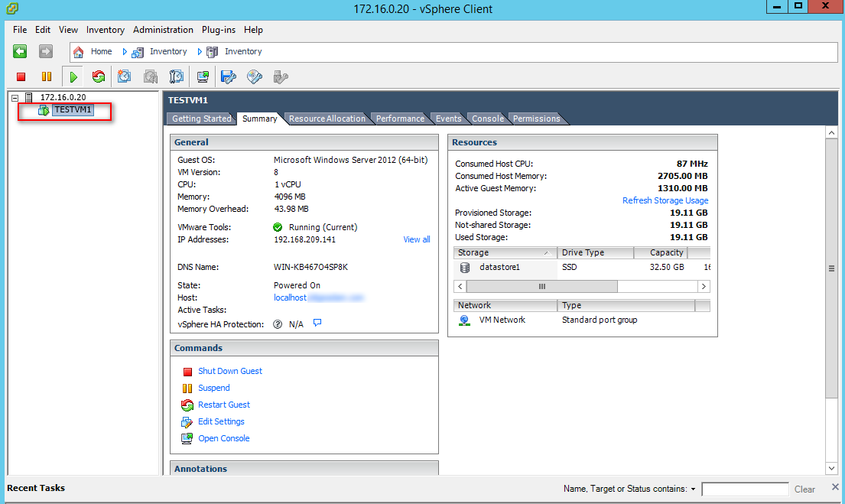This screenshot has width=845, height=504.
Task: Open the arrow between the two Inventory breadcrumbs
Action: click(200, 52)
